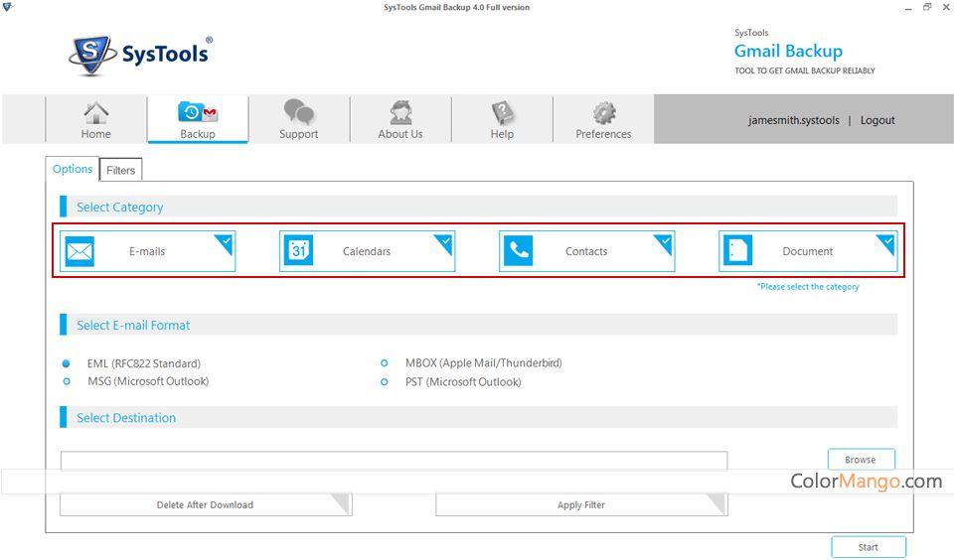The image size is (954, 560).
Task: Click the Contacts phone icon
Action: [519, 250]
